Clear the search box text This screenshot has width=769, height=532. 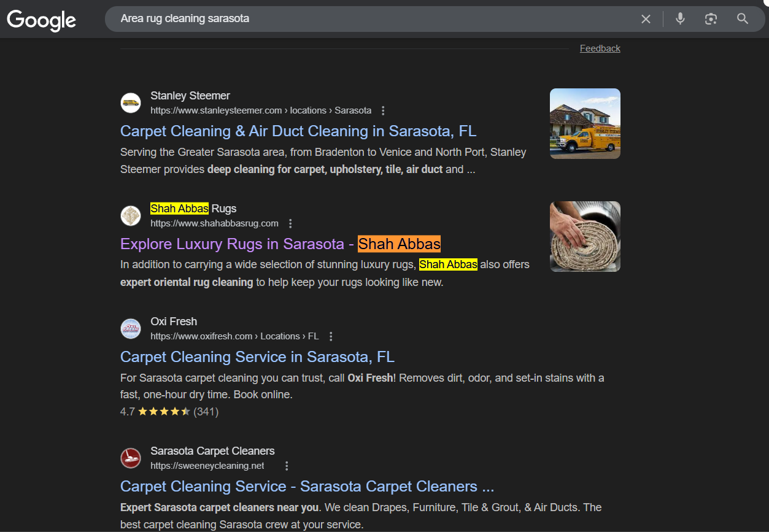click(646, 19)
